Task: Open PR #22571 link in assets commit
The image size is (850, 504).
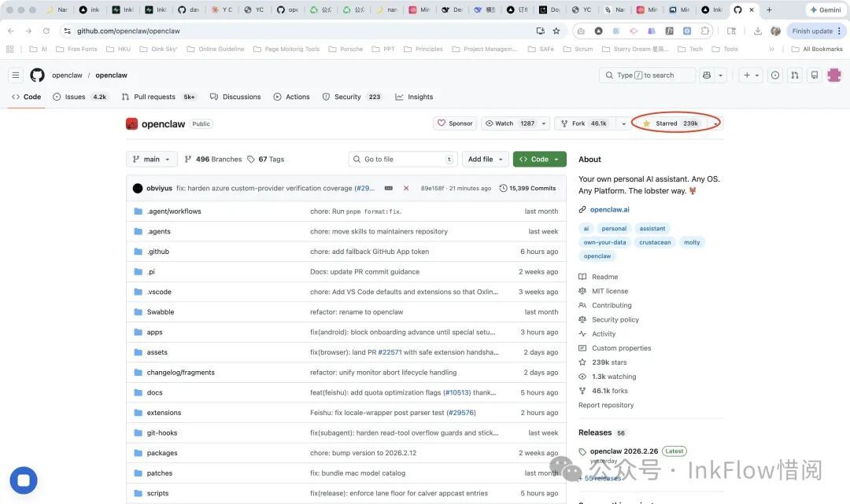Action: 390,352
